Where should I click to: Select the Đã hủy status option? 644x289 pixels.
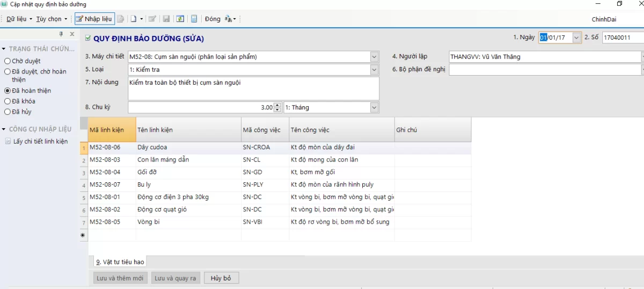click(8, 112)
